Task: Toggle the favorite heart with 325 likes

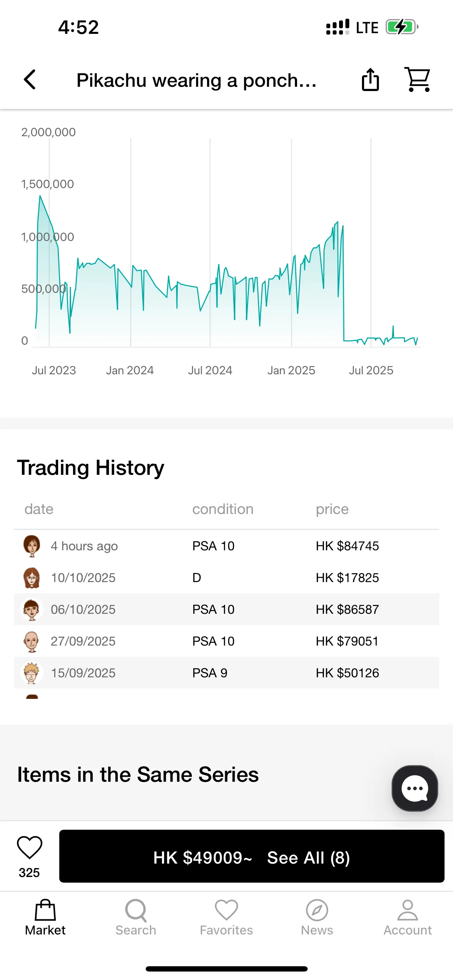Action: pyautogui.click(x=29, y=848)
